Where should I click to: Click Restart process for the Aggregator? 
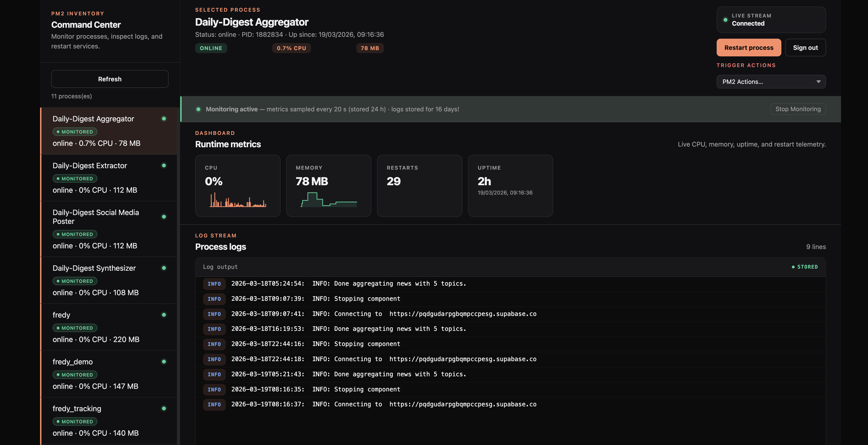[748, 48]
